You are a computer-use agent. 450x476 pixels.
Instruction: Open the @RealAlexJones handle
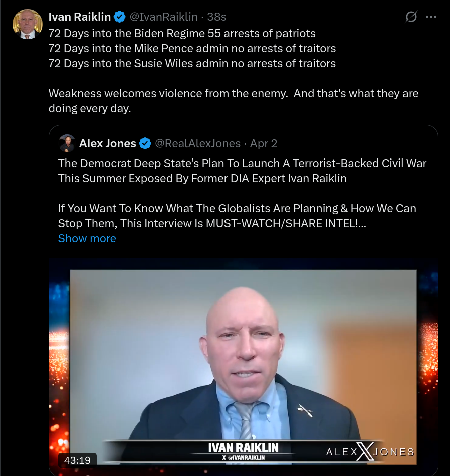click(x=198, y=143)
